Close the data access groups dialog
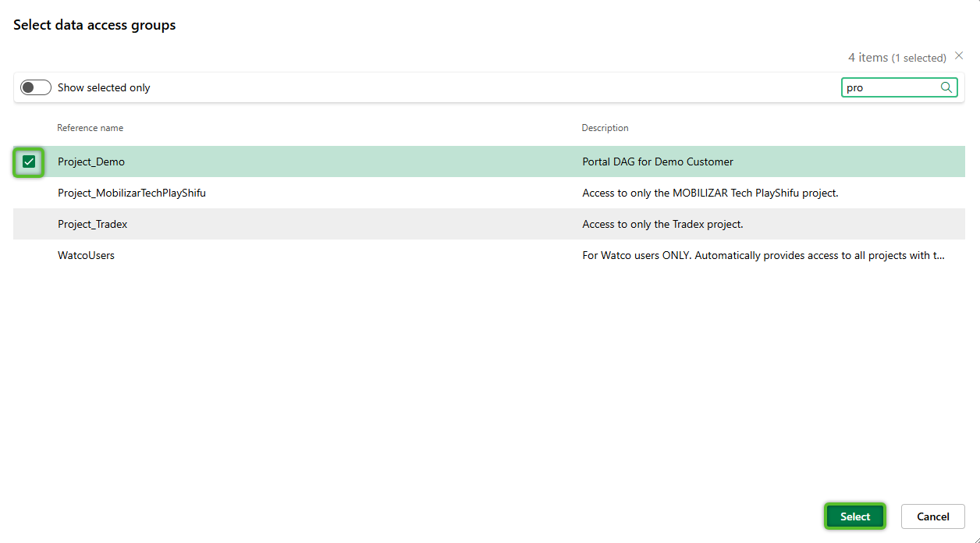The height and width of the screenshot is (543, 980). [959, 56]
